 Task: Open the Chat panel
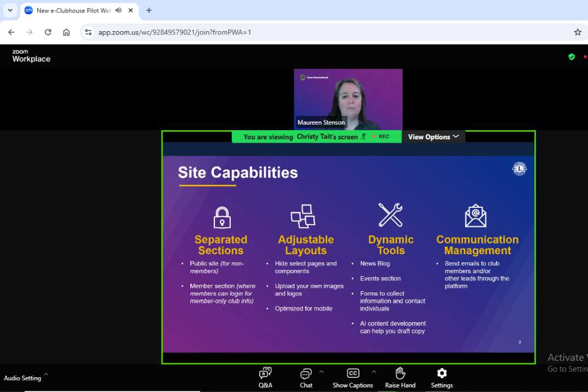pyautogui.click(x=306, y=377)
